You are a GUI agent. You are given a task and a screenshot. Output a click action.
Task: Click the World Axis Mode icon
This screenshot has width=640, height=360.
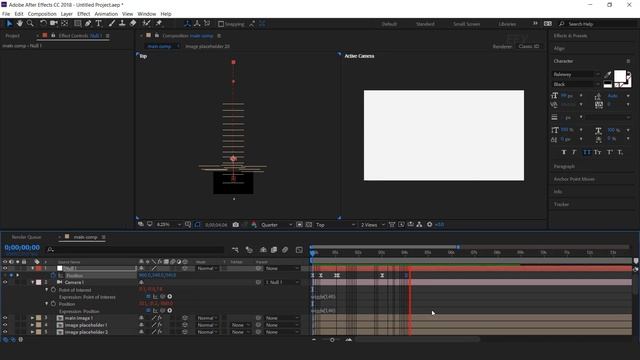[197, 24]
